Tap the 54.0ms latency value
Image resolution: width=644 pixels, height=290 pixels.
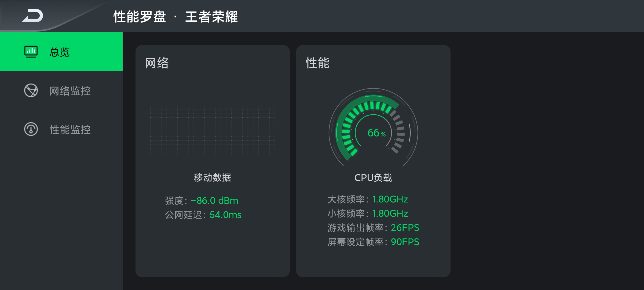point(225,215)
